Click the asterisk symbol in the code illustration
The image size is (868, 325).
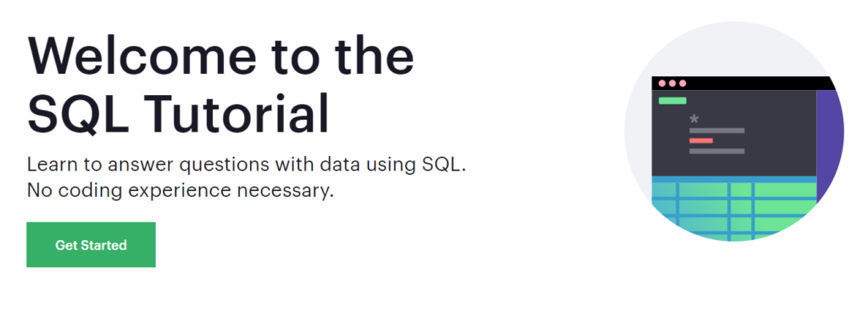(x=694, y=120)
